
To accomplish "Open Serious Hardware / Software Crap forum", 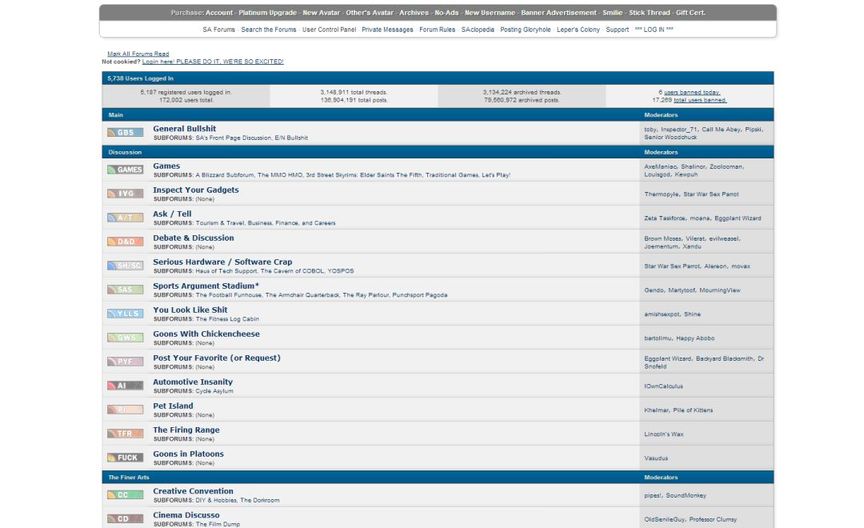I will pos(223,262).
